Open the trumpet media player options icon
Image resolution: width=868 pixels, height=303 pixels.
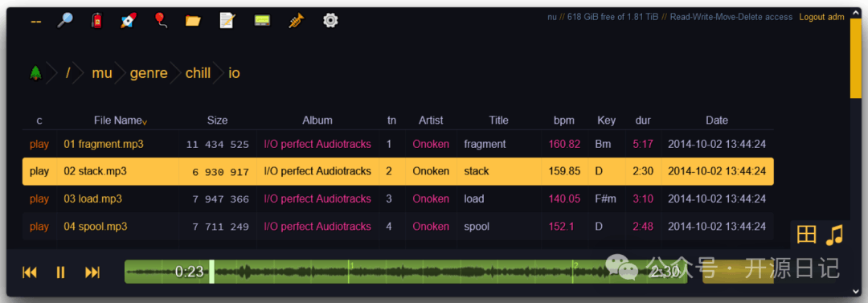pos(296,21)
